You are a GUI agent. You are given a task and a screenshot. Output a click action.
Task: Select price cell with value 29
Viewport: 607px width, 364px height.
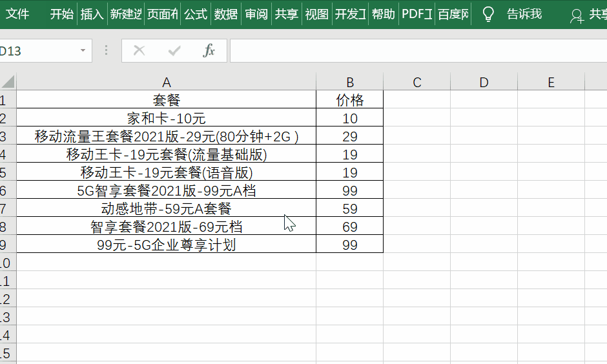pos(350,136)
